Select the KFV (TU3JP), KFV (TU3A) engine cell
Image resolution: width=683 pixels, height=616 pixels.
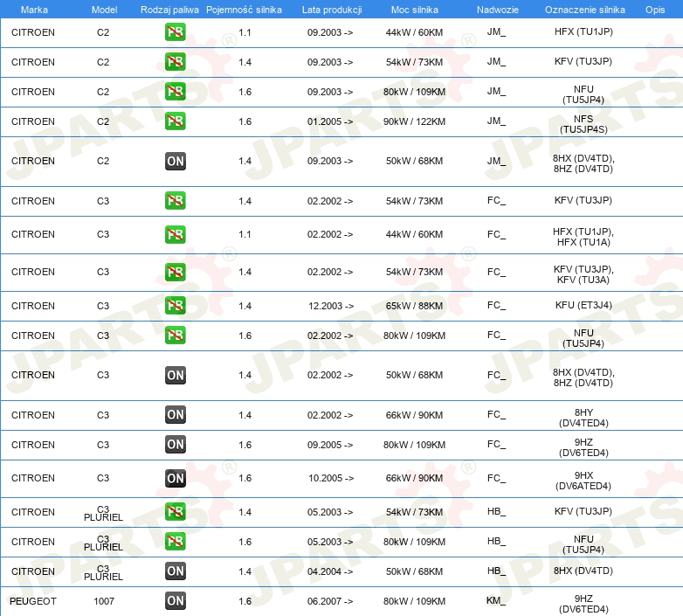coord(583,274)
